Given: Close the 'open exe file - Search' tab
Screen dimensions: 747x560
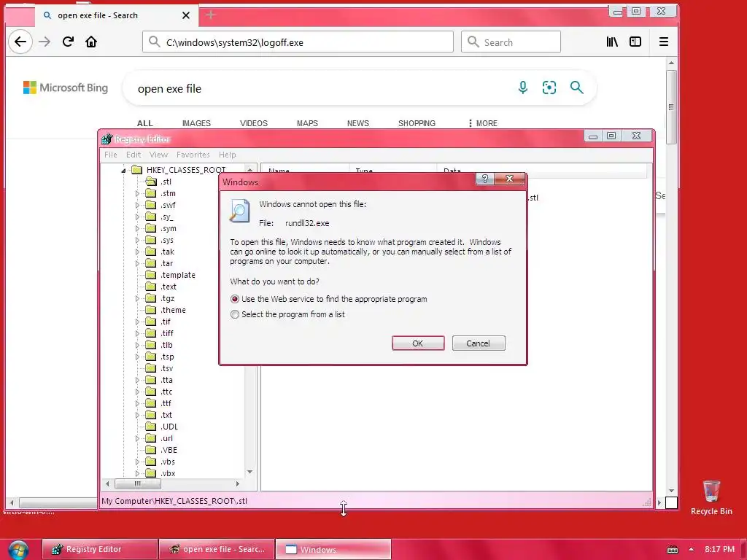Looking at the screenshot, I should (x=186, y=15).
